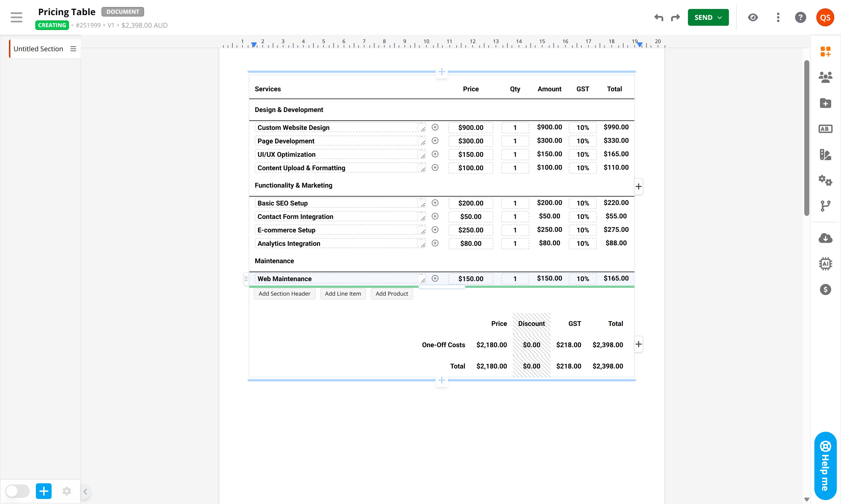Edit the Custom Website Design price field

tap(470, 128)
